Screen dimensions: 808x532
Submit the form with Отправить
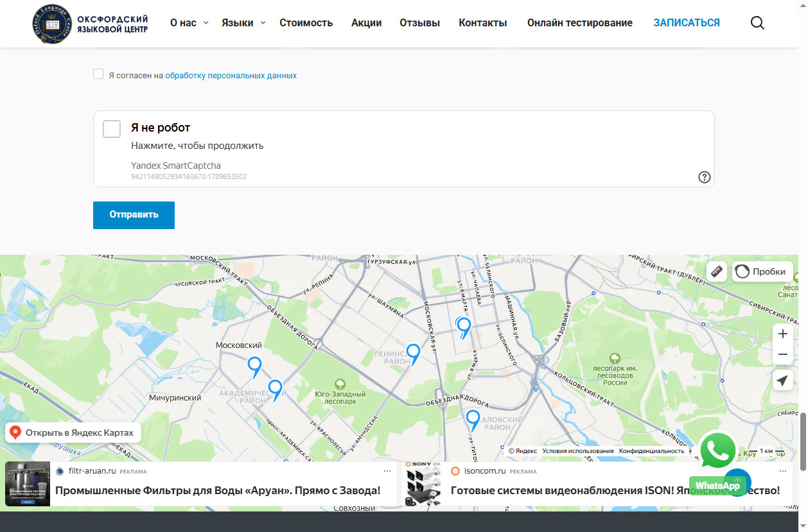pyautogui.click(x=134, y=215)
